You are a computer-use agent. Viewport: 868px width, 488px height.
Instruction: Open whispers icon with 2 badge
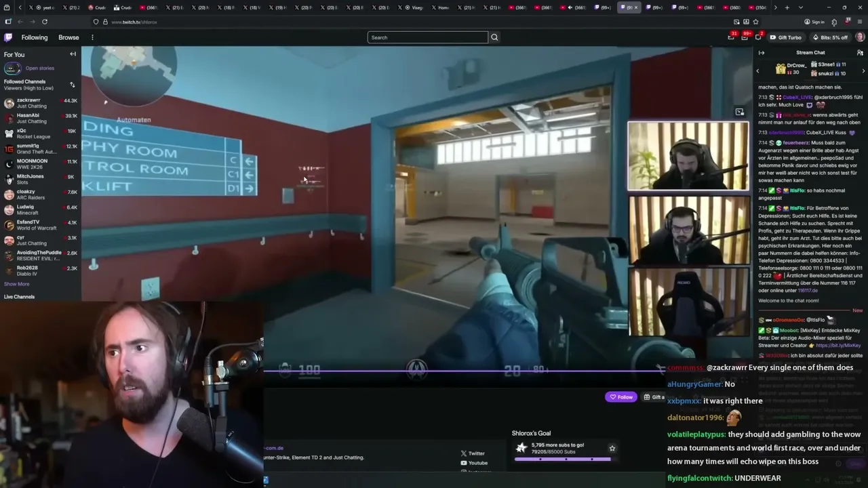tap(758, 37)
